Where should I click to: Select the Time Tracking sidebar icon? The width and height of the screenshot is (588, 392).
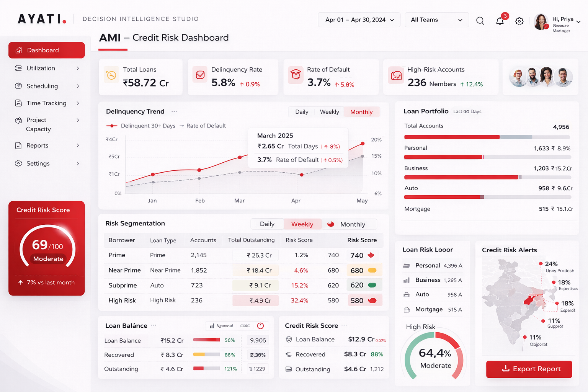(18, 103)
